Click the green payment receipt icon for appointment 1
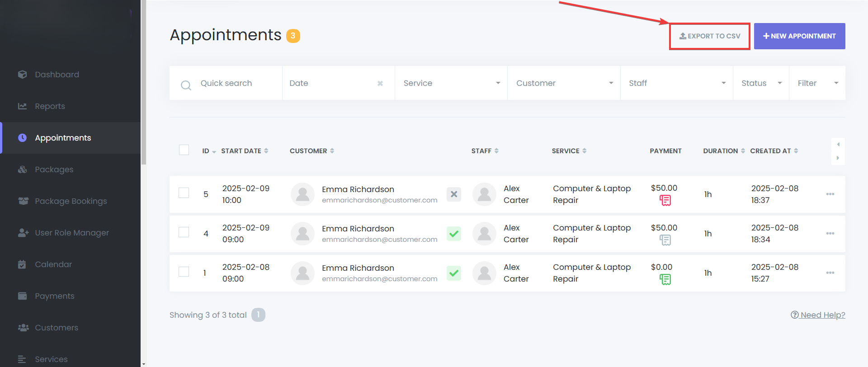868x367 pixels. [x=665, y=279]
